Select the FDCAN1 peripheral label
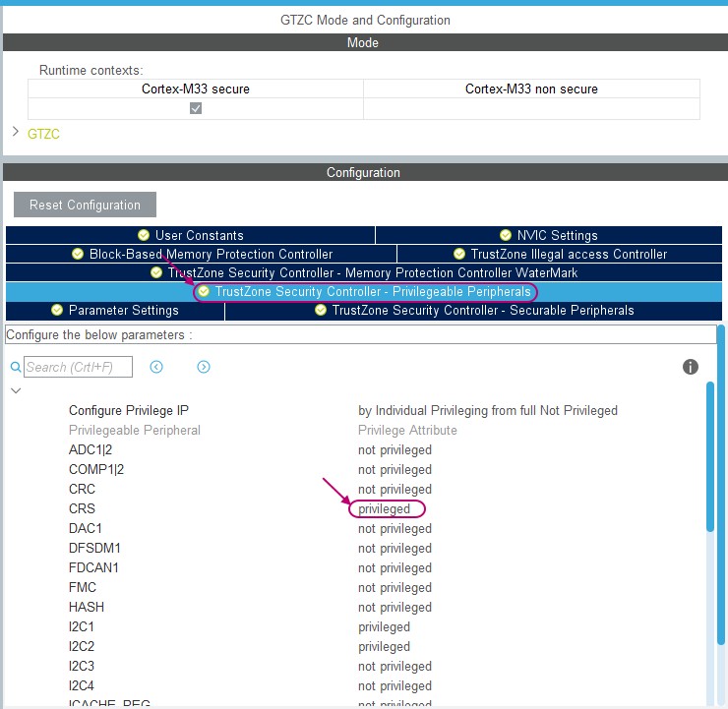This screenshot has height=709, width=728. point(93,568)
